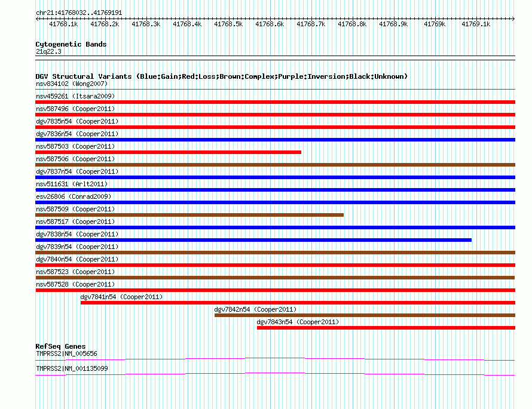This screenshot has height=409, width=532.
Task: Click the 41769.1k ruler tick label
Action: coord(476,24)
